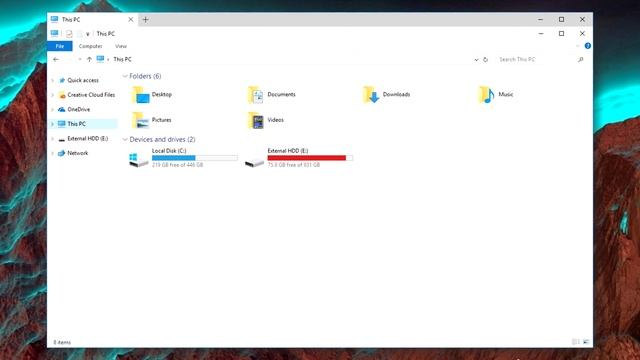This screenshot has width=640, height=360.
Task: Select This PC in navigation pane
Action: point(76,124)
